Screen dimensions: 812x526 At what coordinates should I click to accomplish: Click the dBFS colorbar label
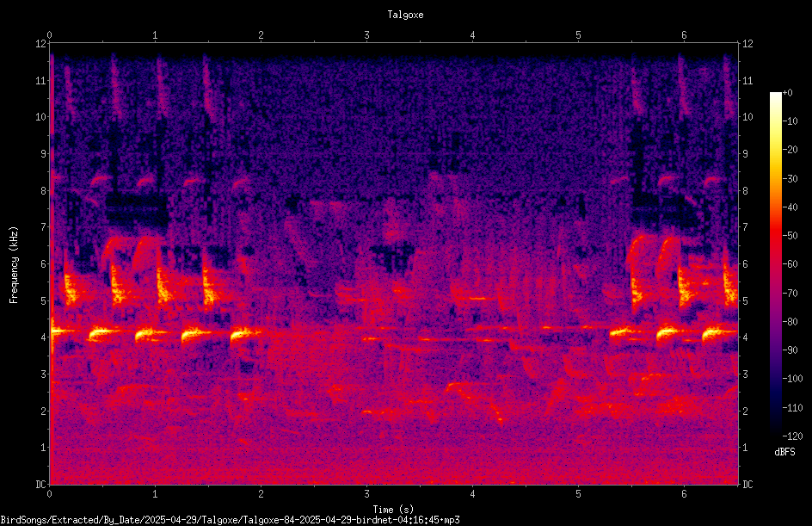coord(784,452)
